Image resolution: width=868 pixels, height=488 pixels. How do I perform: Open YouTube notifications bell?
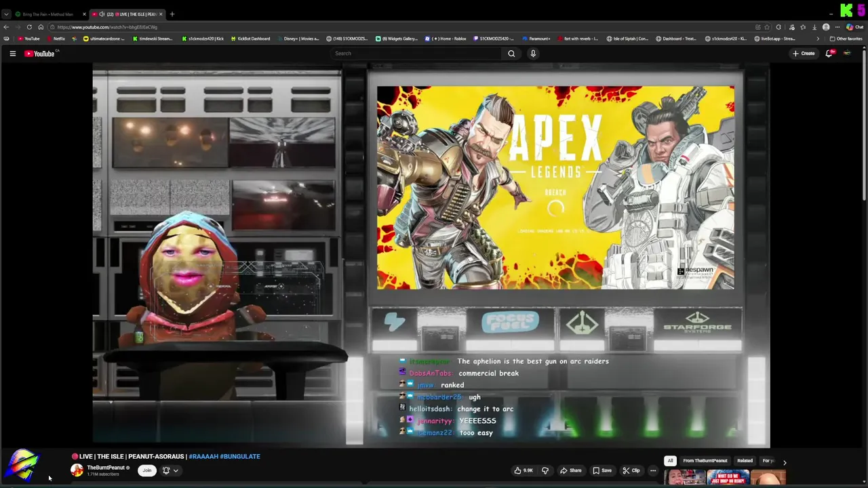coord(829,54)
